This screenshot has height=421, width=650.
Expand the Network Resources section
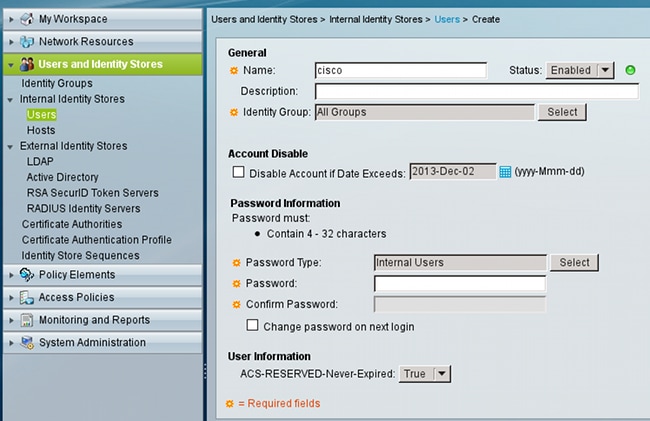click(10, 41)
